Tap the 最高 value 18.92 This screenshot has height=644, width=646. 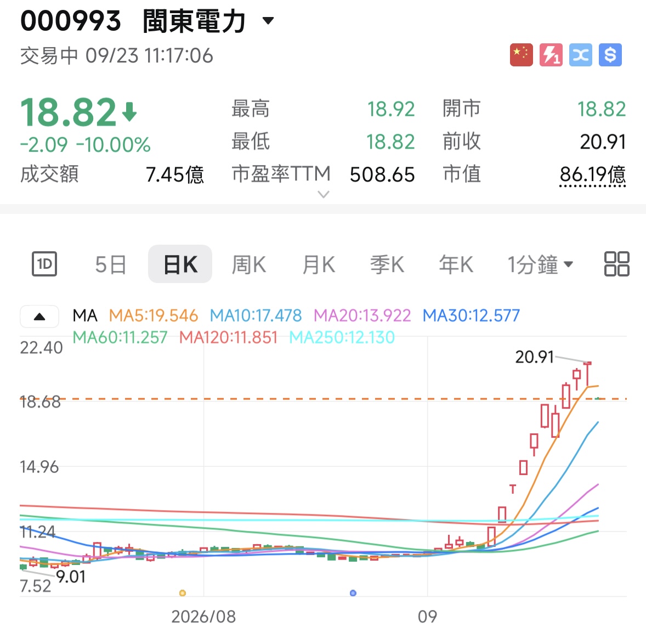click(390, 109)
